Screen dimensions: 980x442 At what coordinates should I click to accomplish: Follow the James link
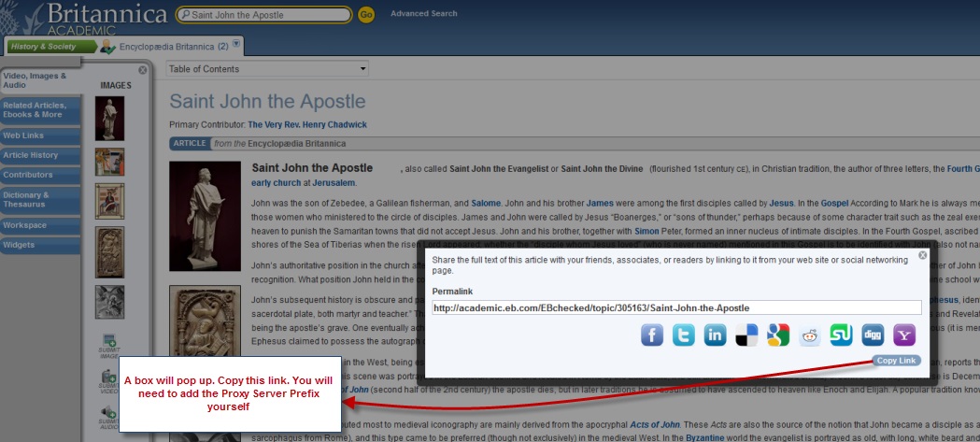click(600, 203)
